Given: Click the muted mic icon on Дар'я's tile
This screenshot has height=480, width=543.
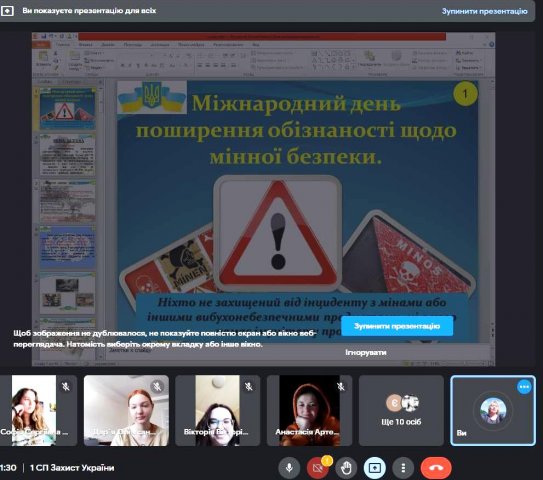Looking at the screenshot, I should [x=157, y=386].
